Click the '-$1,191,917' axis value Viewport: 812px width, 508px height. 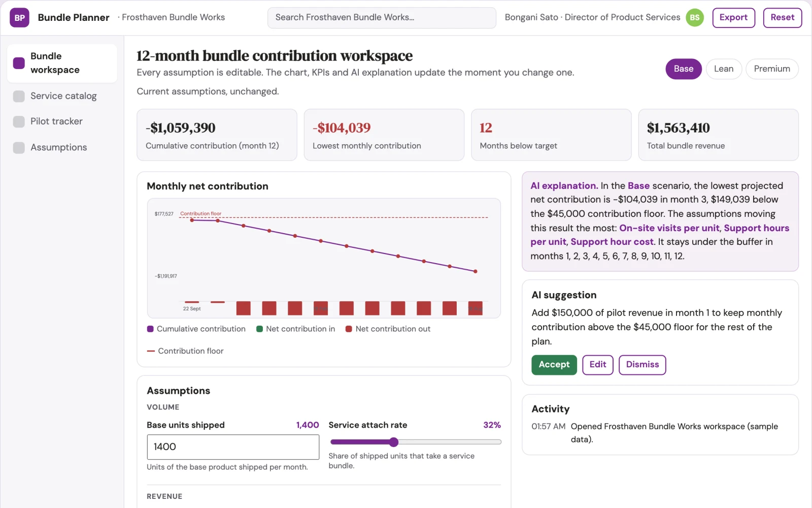click(x=166, y=276)
